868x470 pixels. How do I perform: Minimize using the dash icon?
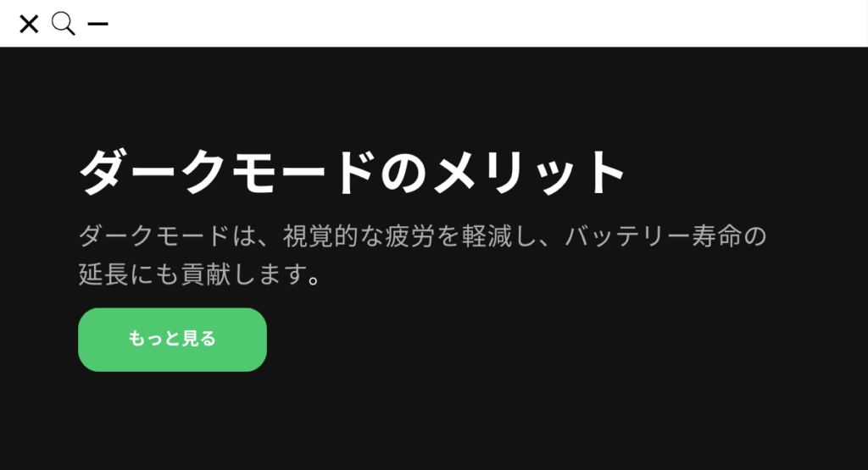(98, 24)
